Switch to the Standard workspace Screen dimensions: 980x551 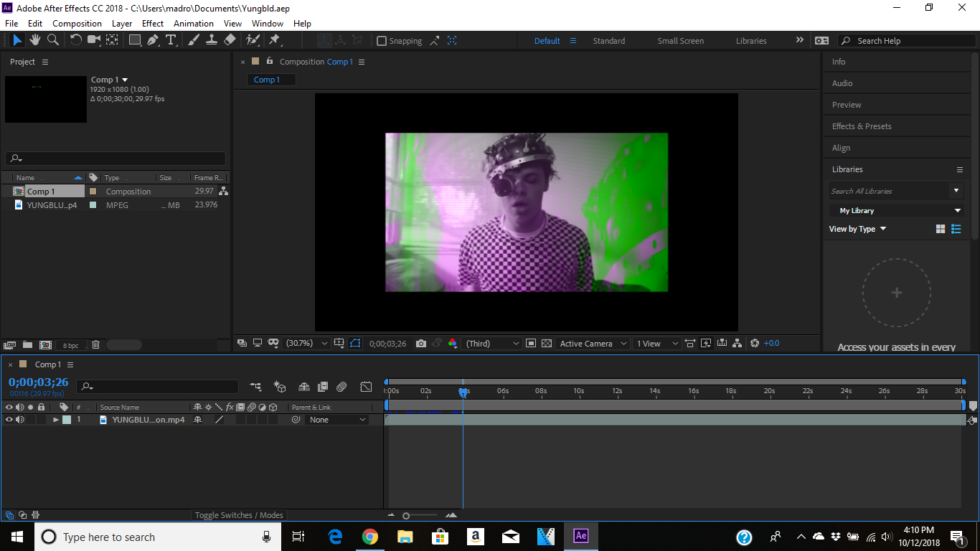tap(608, 41)
